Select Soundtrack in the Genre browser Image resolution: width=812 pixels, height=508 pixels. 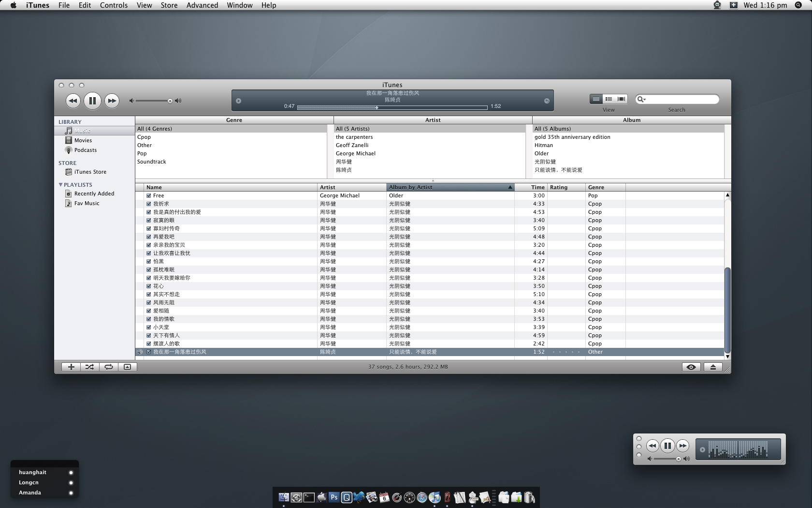[x=231, y=162]
